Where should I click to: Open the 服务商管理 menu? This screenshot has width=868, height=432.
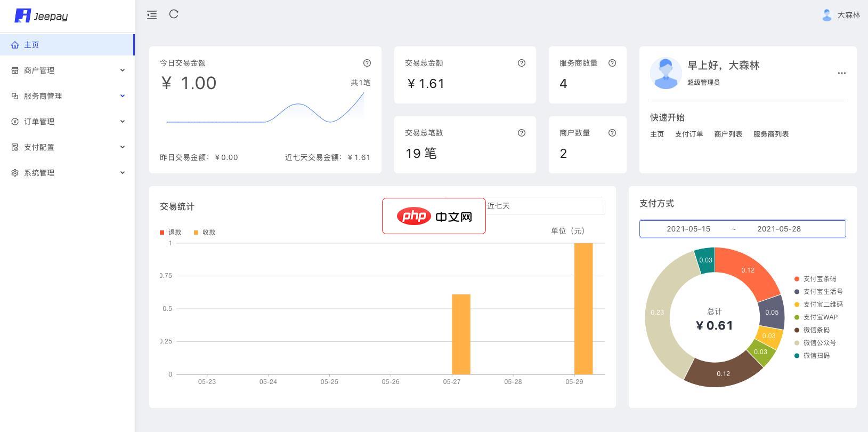tap(67, 96)
